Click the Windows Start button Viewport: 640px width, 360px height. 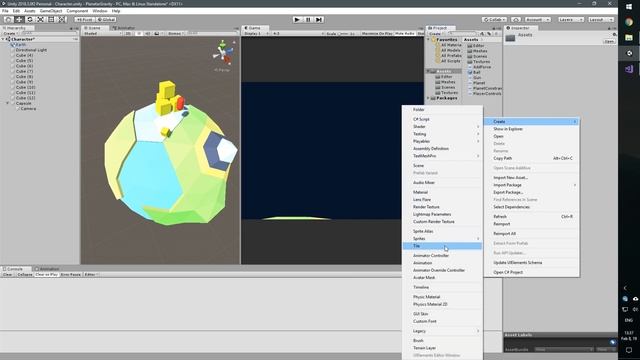629,7
